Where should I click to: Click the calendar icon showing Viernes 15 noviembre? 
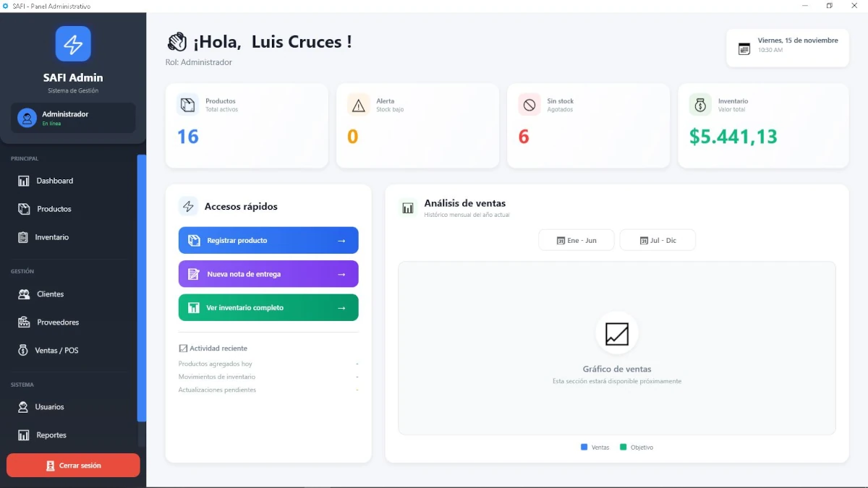745,48
